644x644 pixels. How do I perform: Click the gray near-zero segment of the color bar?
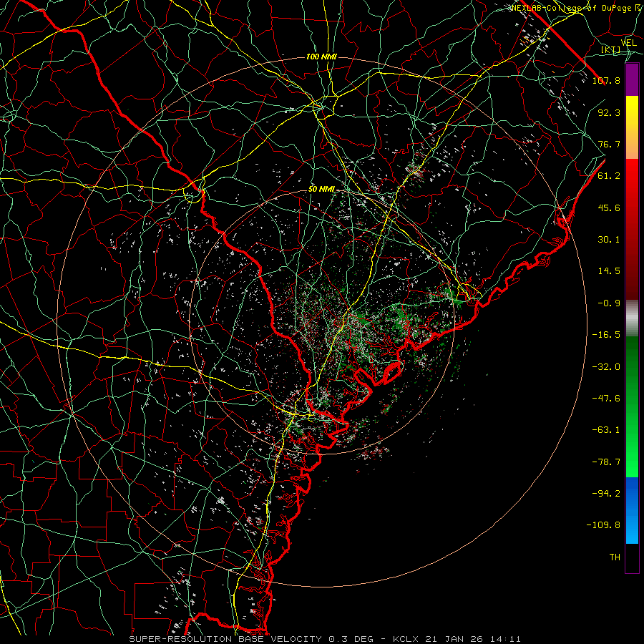(x=632, y=318)
